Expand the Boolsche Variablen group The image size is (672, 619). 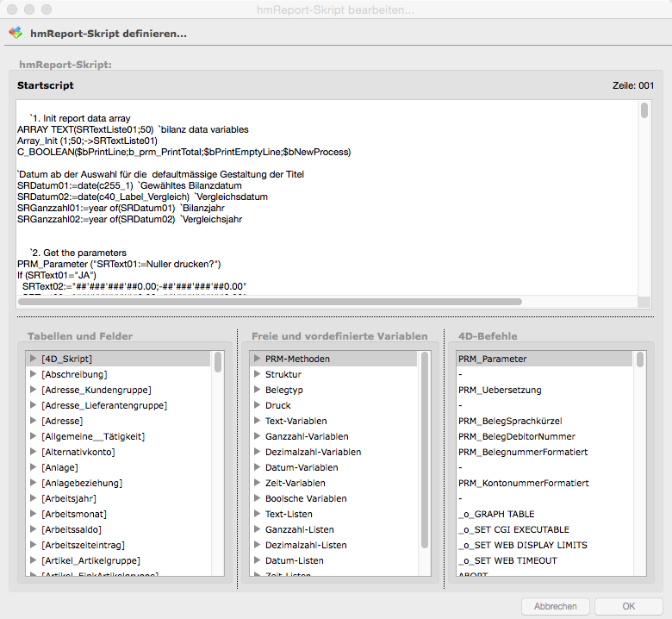pos(257,498)
